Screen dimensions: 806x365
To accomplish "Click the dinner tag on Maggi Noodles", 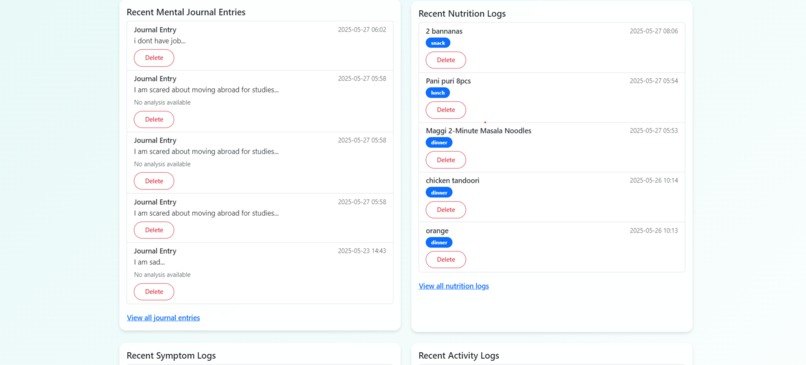I will pos(439,143).
